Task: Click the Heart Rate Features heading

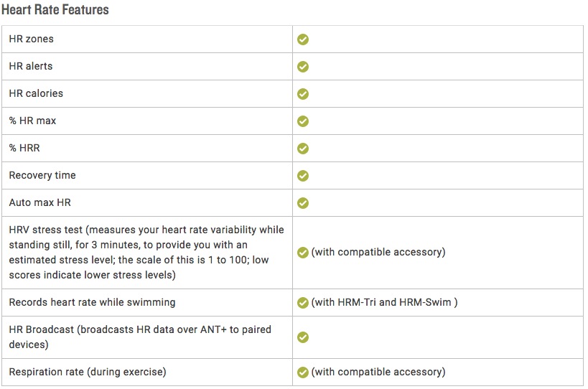Action: 55,9
